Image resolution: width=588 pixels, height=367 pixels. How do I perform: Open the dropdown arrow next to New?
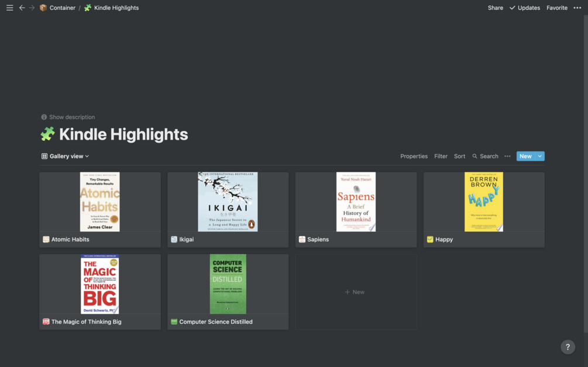click(539, 156)
